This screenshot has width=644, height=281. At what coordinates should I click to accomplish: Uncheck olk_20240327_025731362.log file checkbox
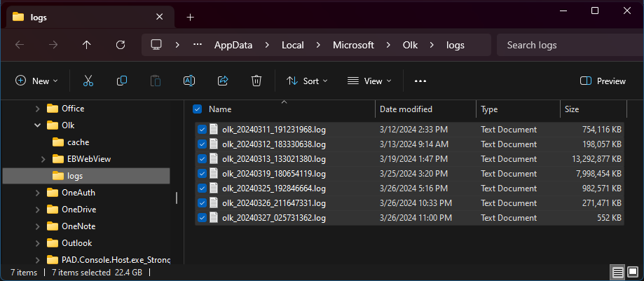point(202,218)
